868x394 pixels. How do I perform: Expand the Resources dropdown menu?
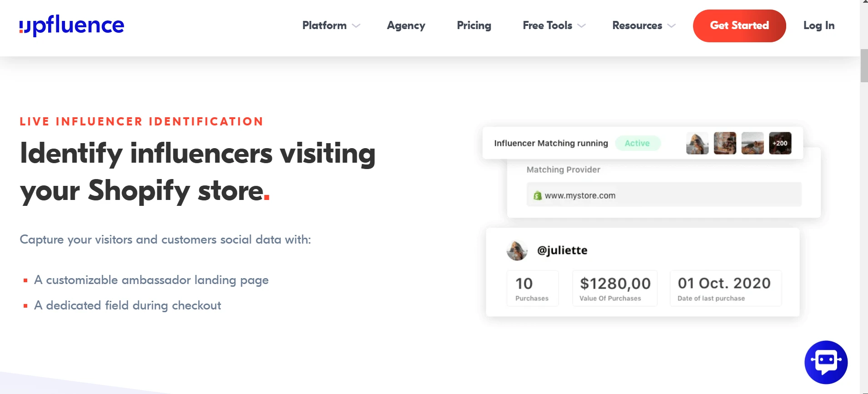[x=644, y=25]
